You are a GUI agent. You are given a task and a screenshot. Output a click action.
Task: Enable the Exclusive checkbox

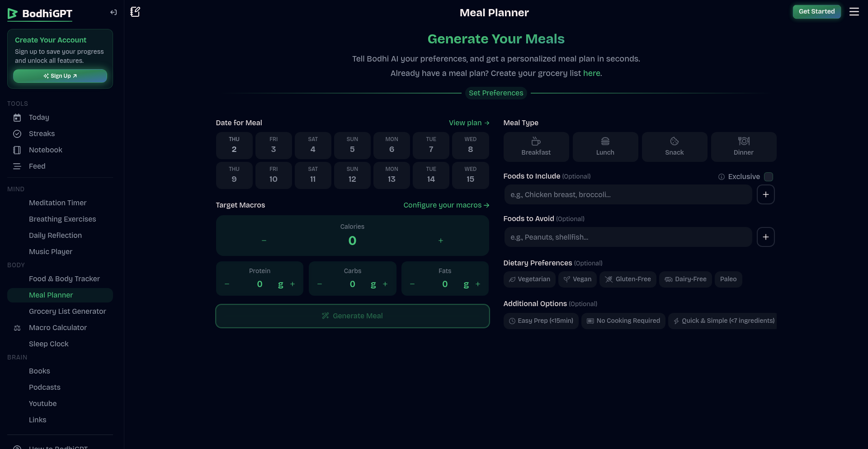pos(769,177)
